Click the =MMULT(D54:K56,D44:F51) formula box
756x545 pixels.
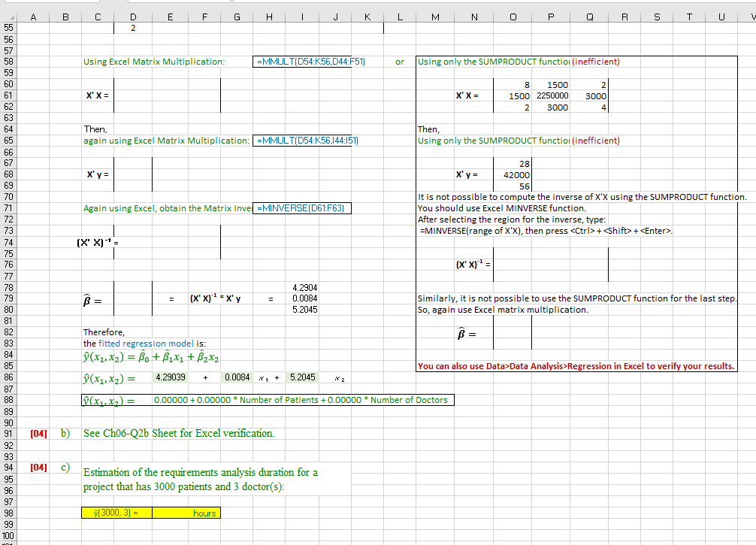pos(302,62)
